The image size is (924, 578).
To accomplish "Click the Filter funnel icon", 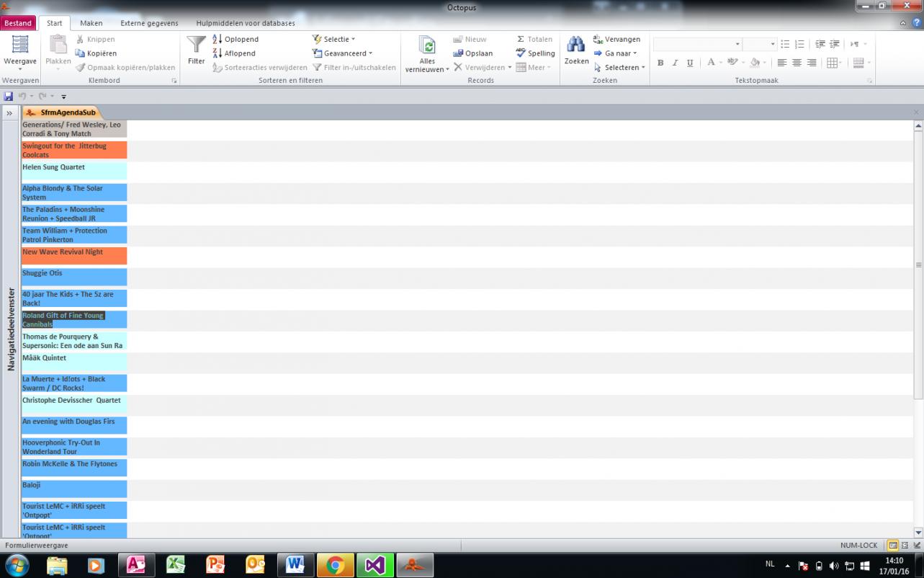I will pyautogui.click(x=197, y=45).
